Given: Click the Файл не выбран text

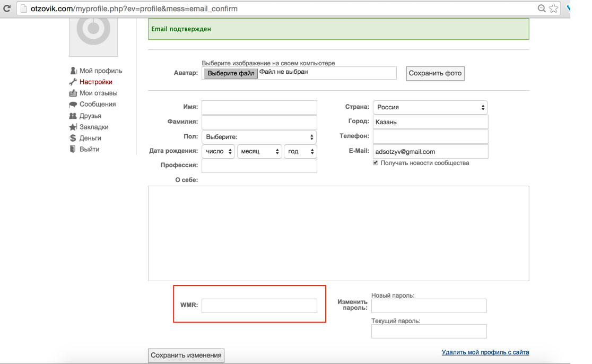Looking at the screenshot, I should coord(284,72).
